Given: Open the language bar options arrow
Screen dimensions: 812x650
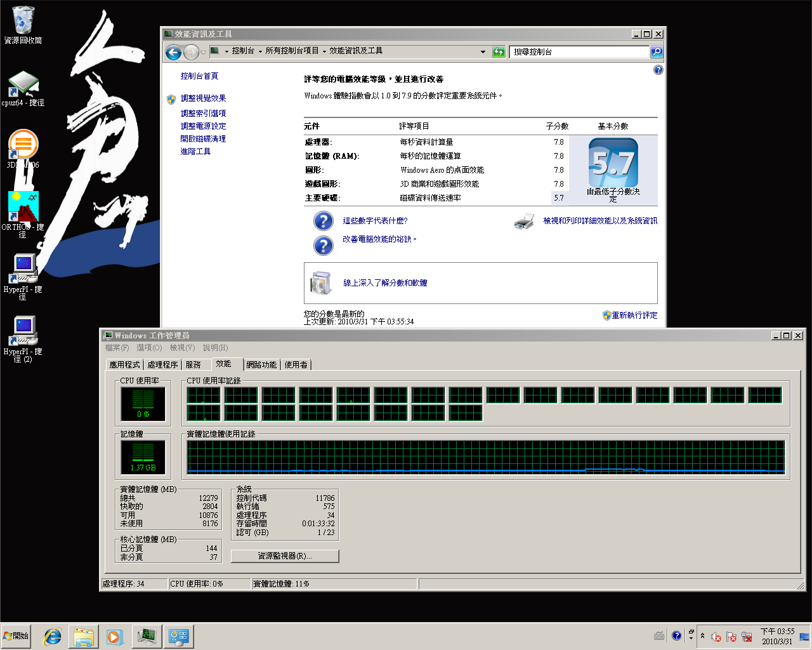Looking at the screenshot, I should click(691, 639).
